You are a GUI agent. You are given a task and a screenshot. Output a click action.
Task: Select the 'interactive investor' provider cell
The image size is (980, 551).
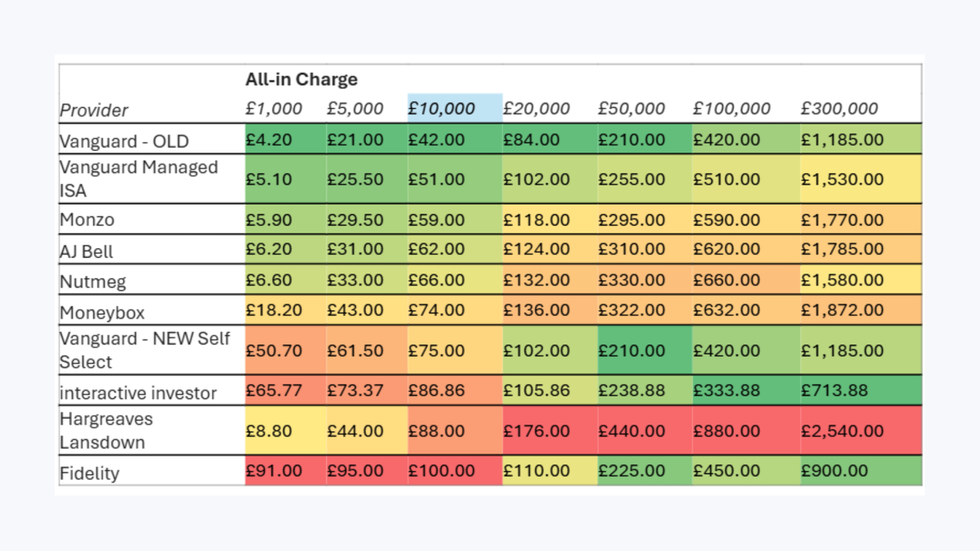pyautogui.click(x=151, y=391)
